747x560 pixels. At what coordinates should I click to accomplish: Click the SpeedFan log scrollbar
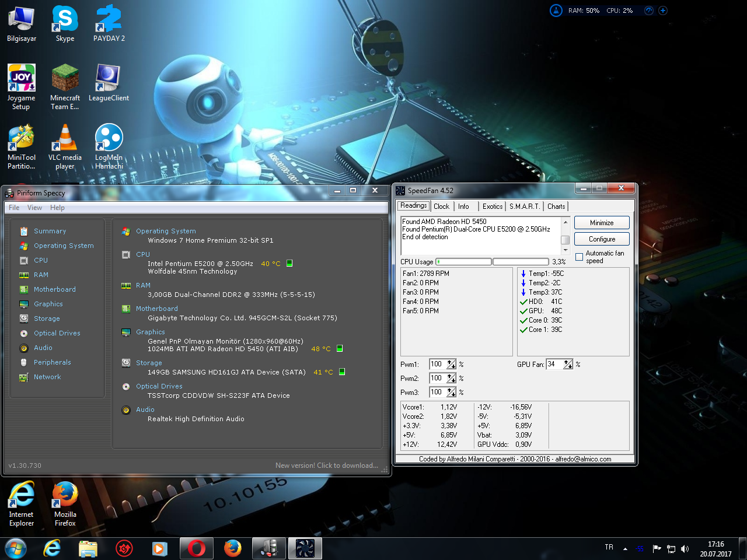coord(565,236)
